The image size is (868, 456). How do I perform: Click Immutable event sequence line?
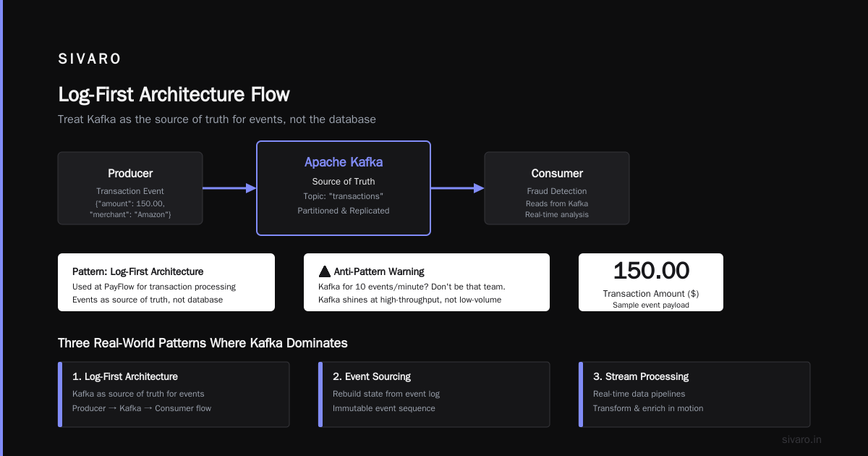pyautogui.click(x=384, y=408)
